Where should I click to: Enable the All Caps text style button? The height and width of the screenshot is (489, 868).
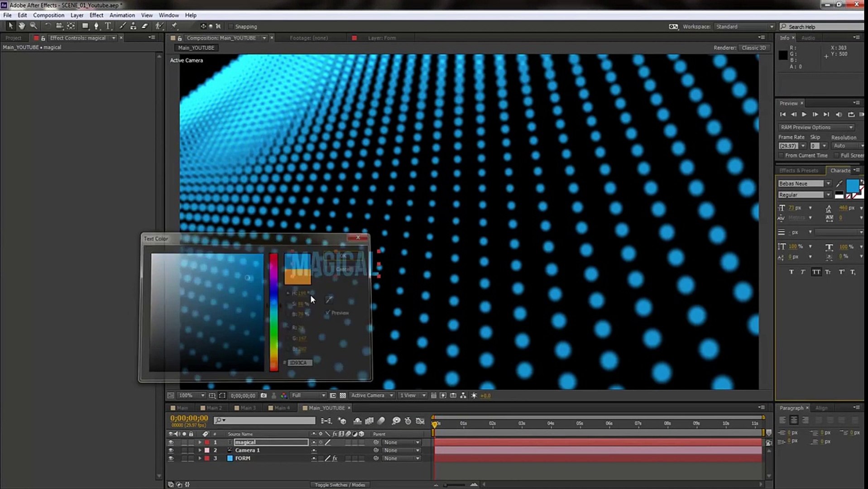coord(816,272)
